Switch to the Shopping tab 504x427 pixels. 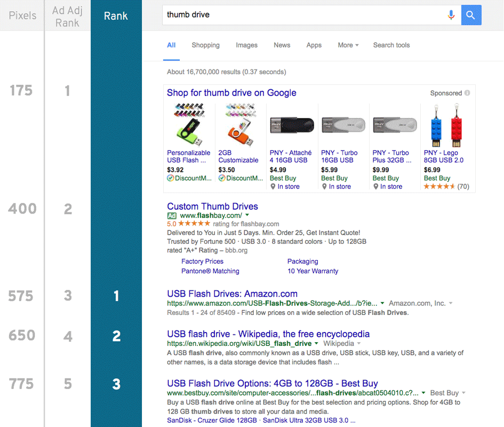[x=206, y=45]
